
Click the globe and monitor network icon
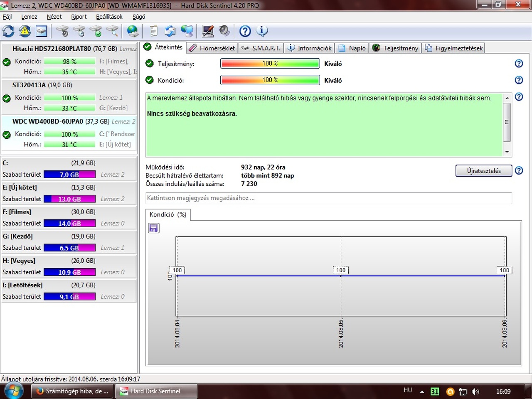pos(187,31)
